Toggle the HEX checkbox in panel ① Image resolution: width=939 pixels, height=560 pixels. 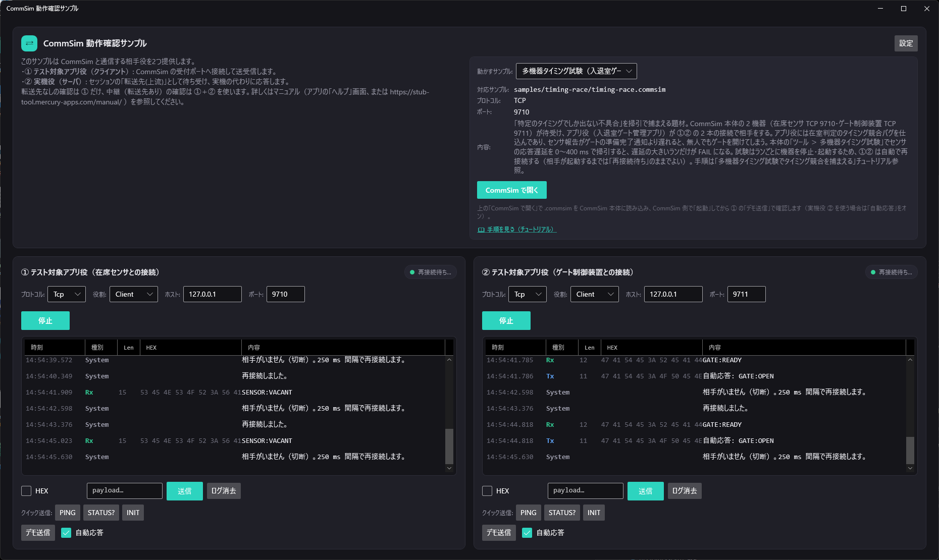click(x=26, y=491)
